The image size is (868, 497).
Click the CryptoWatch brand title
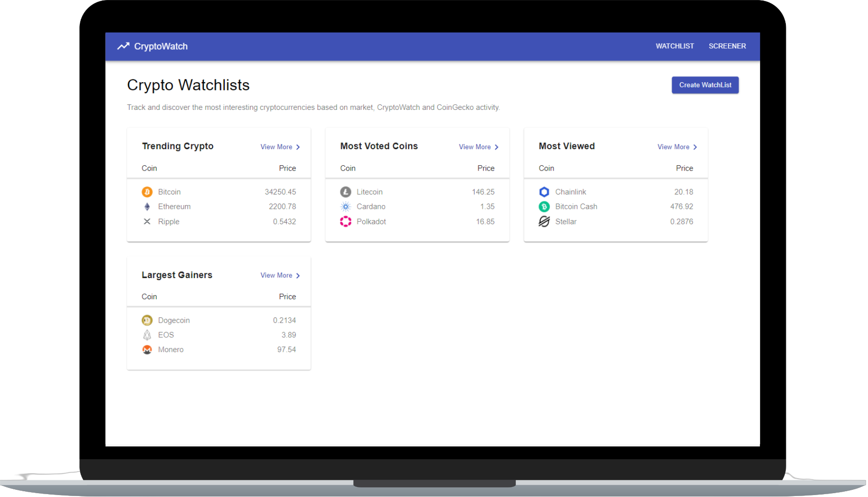(161, 46)
